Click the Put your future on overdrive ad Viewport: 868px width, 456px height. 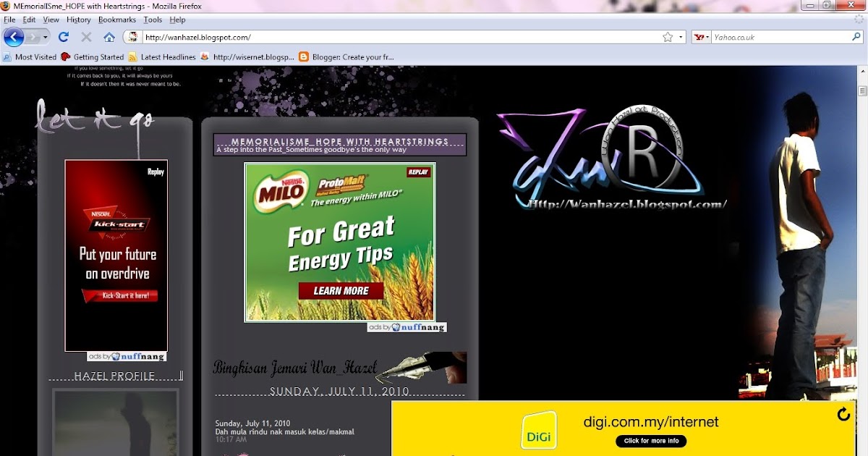pyautogui.click(x=116, y=256)
